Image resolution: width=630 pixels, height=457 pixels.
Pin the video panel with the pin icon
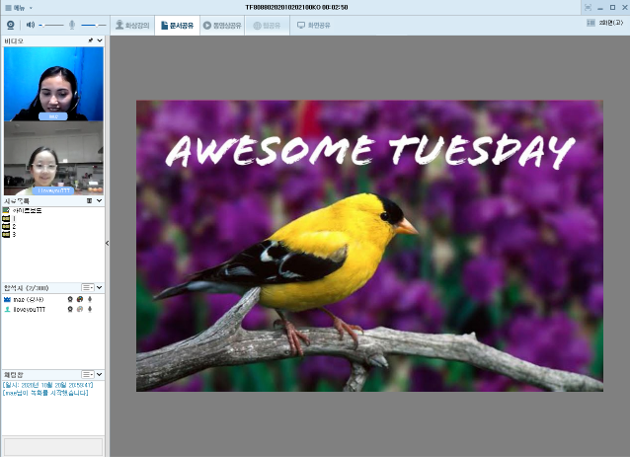coord(90,41)
